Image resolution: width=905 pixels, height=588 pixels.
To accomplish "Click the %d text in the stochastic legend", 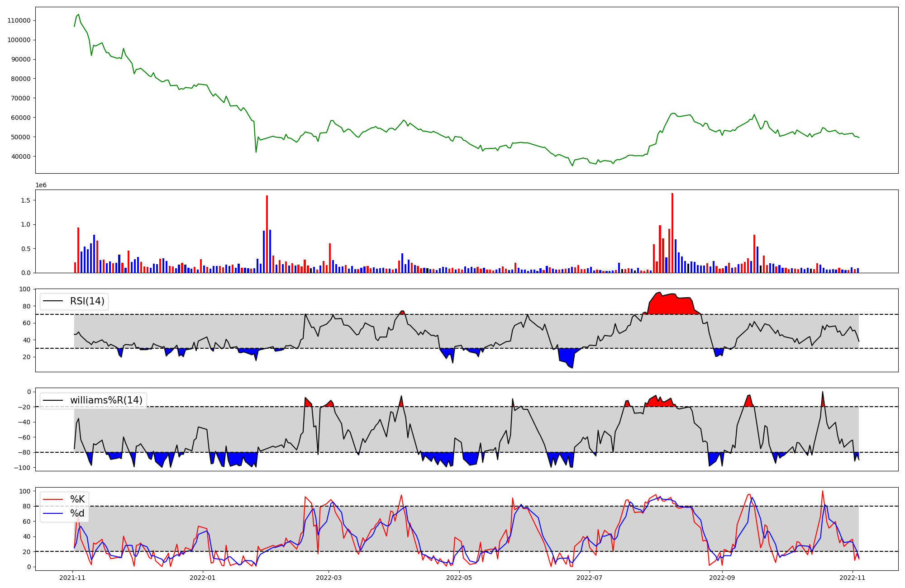I will [x=77, y=513].
